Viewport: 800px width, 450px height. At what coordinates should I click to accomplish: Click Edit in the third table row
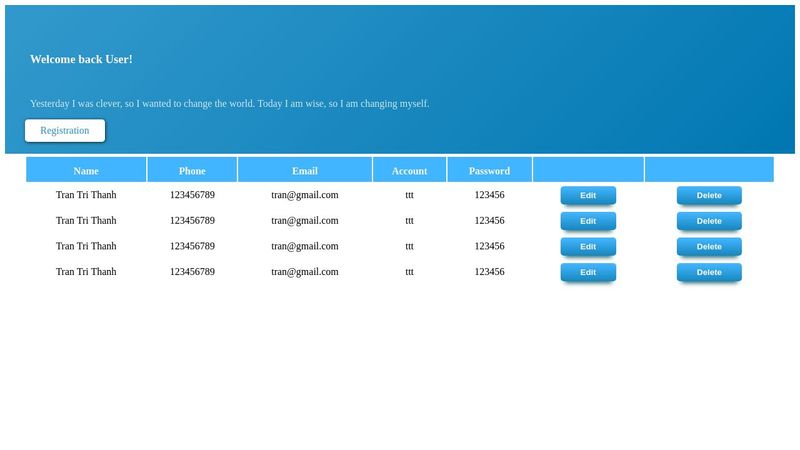click(x=588, y=246)
